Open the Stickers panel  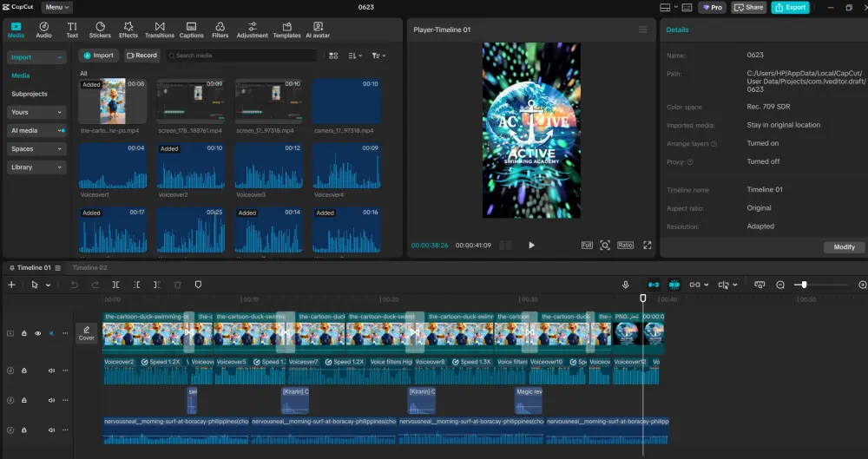(x=100, y=30)
